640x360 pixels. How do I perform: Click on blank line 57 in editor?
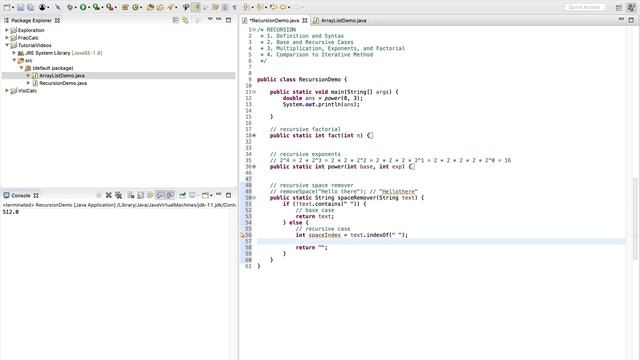[441, 241]
